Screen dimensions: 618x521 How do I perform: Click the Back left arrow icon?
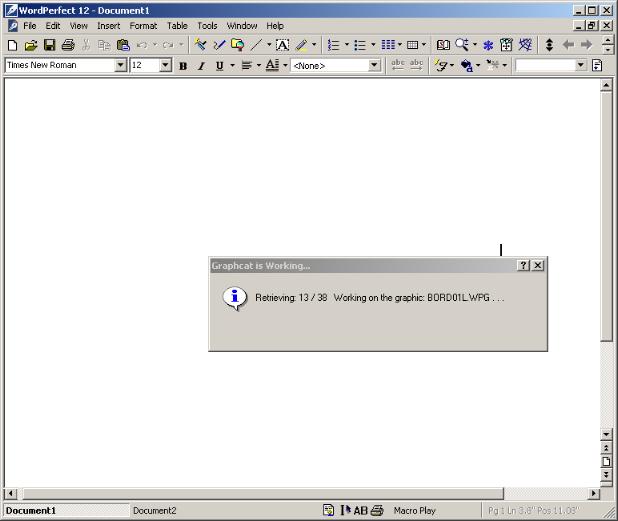[x=568, y=45]
